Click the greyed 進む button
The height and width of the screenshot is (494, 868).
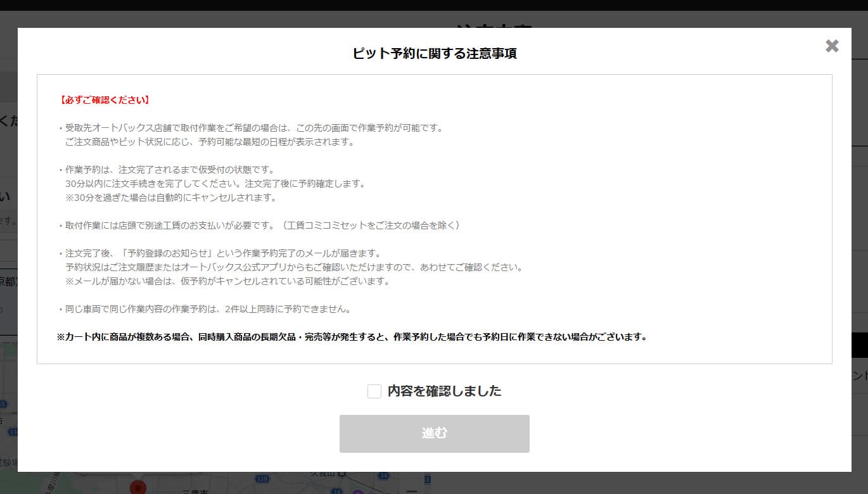point(434,434)
